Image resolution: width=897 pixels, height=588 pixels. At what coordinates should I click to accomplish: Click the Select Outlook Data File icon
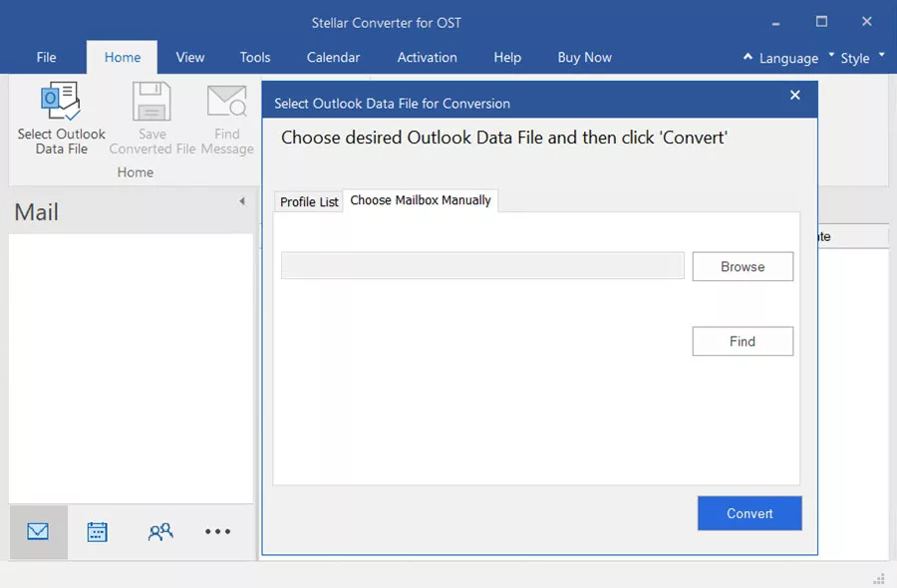[60, 101]
